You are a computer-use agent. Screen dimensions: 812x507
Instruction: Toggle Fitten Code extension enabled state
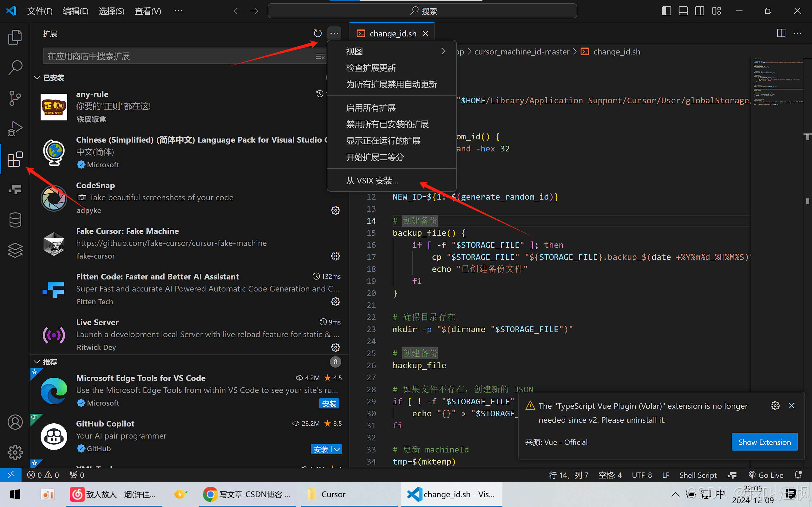tap(336, 301)
